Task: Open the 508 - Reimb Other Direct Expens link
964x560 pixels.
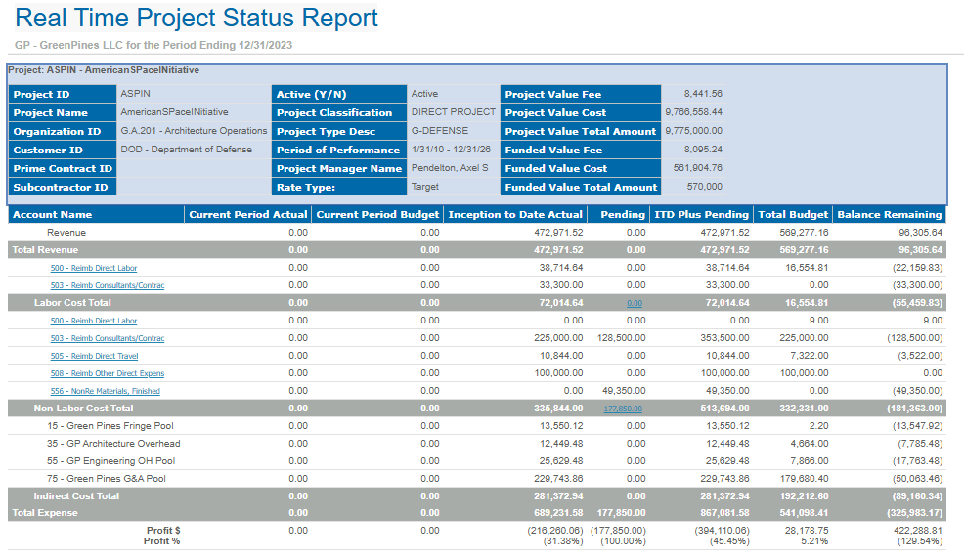Action: [108, 373]
